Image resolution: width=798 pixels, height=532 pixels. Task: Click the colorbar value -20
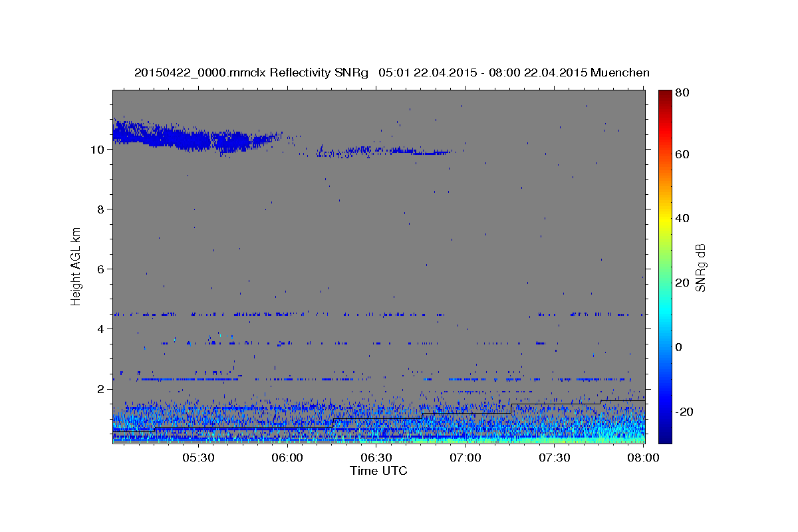pos(684,412)
